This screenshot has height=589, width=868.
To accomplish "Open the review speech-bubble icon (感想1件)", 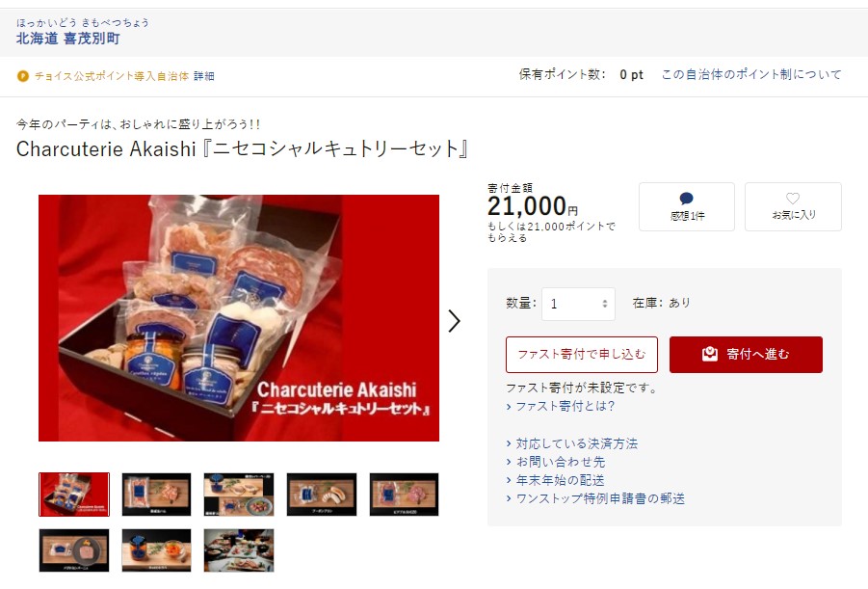I will [687, 199].
